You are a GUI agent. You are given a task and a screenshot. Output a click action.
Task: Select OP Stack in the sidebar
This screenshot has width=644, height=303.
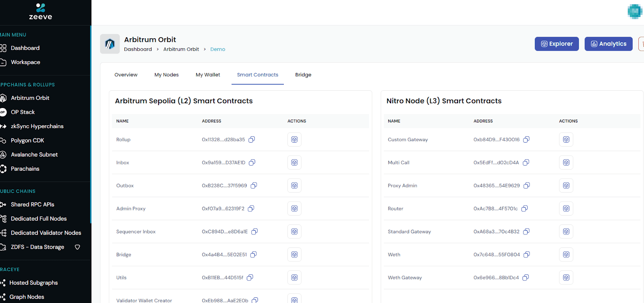23,112
